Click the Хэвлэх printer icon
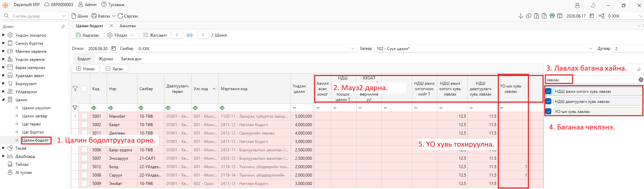The width and height of the screenshot is (644, 189). [x=94, y=16]
